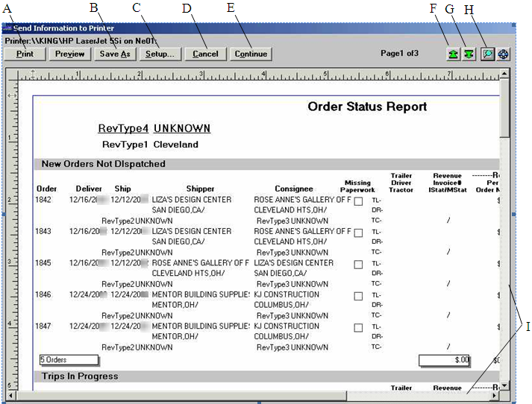Viewport: 532px width, 404px height.
Task: Click 'RevType4' underlined label
Action: [123, 128]
